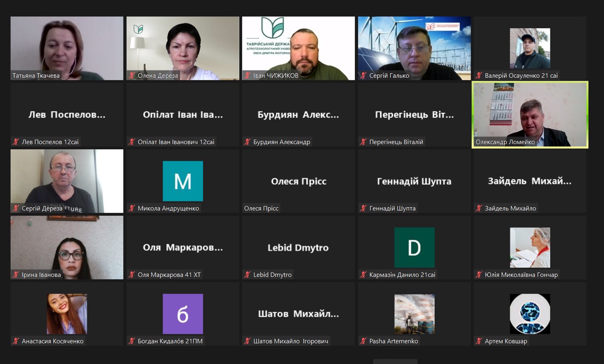Viewport: 604px width, 364px height.
Task: Click the muted mic icon for Артем Ковшар
Action: (479, 341)
